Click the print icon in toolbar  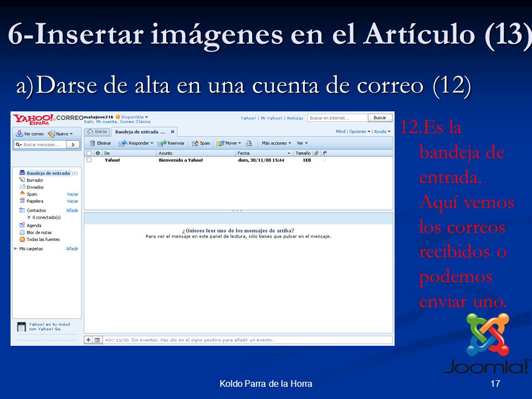point(249,143)
